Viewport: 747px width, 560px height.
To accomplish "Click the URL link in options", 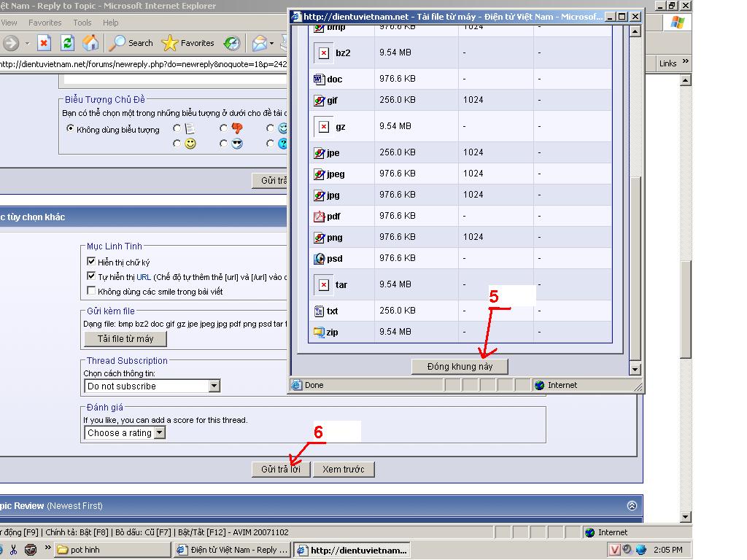I will pyautogui.click(x=144, y=277).
